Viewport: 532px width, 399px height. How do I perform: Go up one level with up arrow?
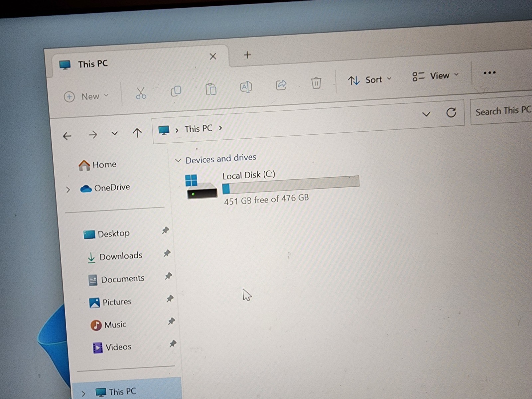[x=137, y=133]
